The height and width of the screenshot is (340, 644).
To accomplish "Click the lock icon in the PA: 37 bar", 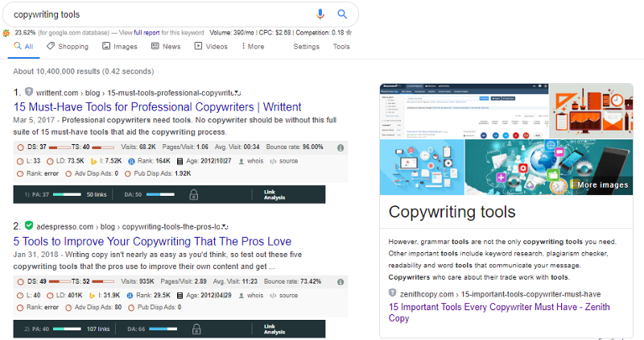I will coord(194,195).
